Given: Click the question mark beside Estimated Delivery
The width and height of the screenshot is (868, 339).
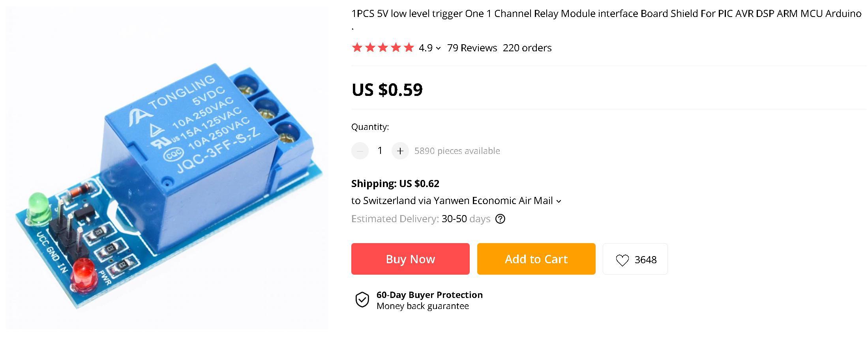Looking at the screenshot, I should [500, 219].
